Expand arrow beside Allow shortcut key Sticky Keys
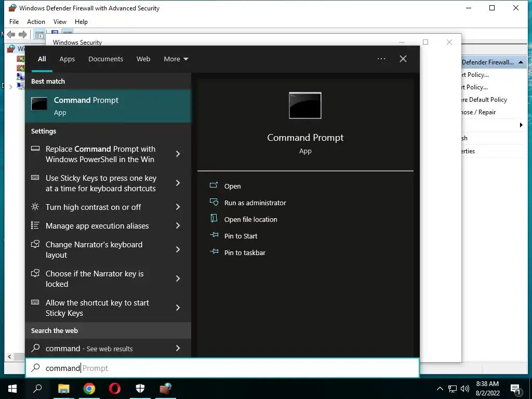This screenshot has width=532, height=399. pyautogui.click(x=178, y=308)
